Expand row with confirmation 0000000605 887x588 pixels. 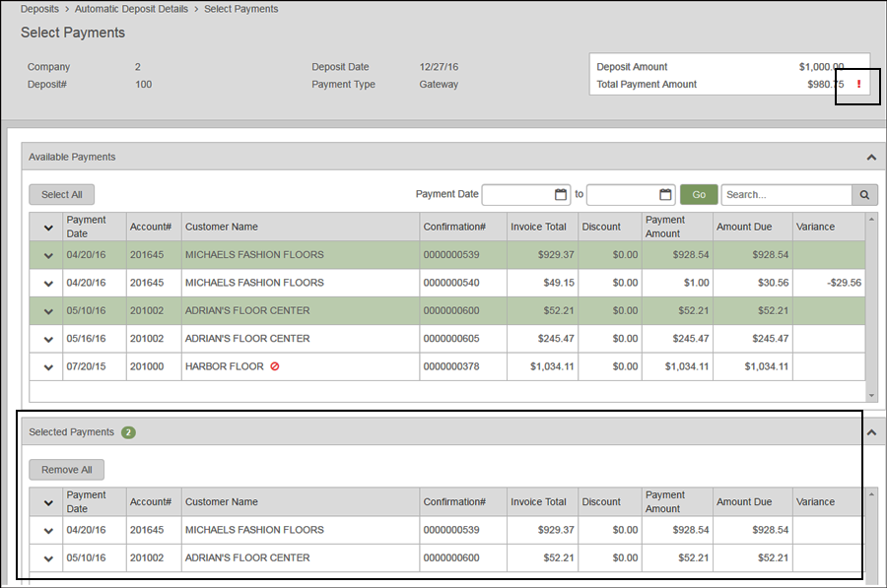tap(48, 339)
